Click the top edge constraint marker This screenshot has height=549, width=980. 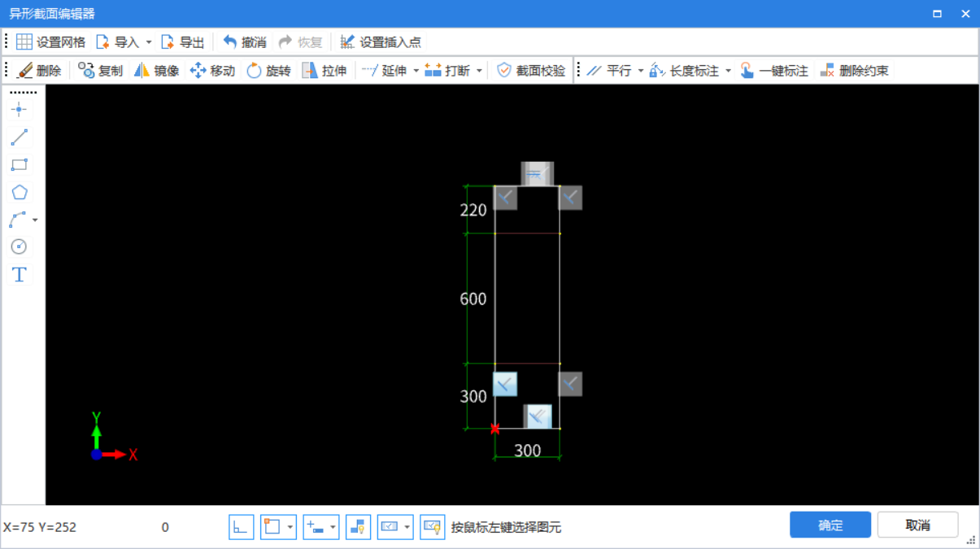click(537, 173)
